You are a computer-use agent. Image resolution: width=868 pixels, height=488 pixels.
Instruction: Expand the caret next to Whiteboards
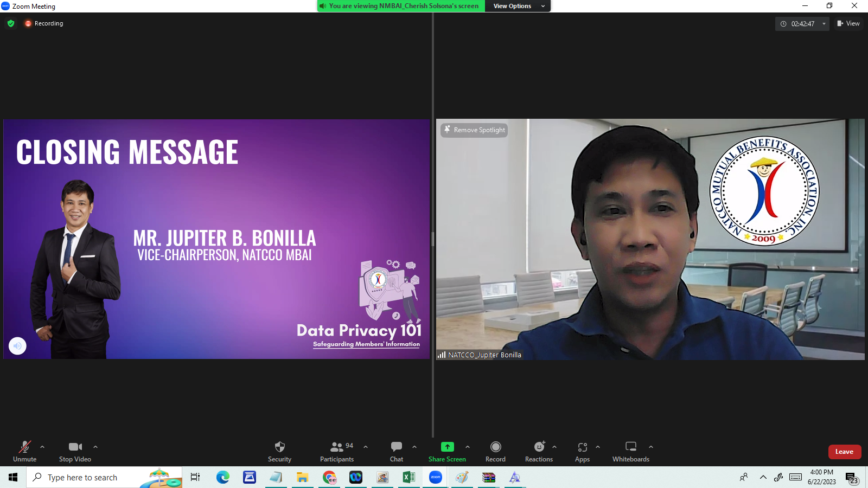click(651, 447)
